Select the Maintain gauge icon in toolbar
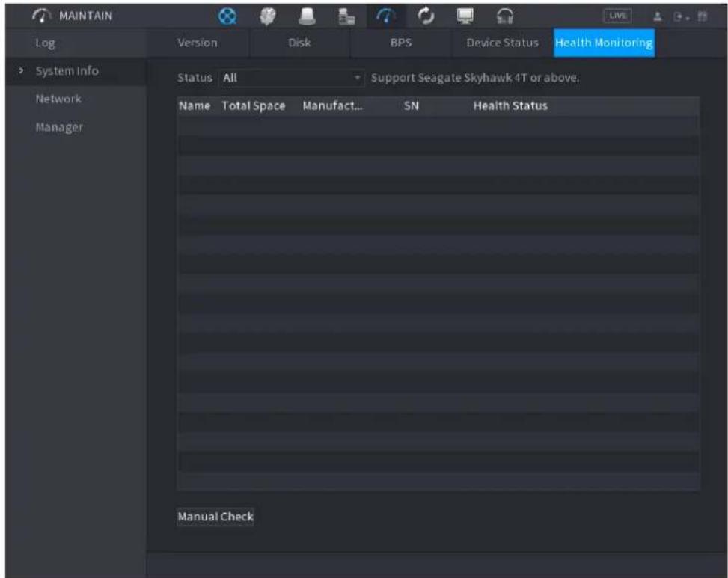This screenshot has height=578, width=728. point(385,16)
